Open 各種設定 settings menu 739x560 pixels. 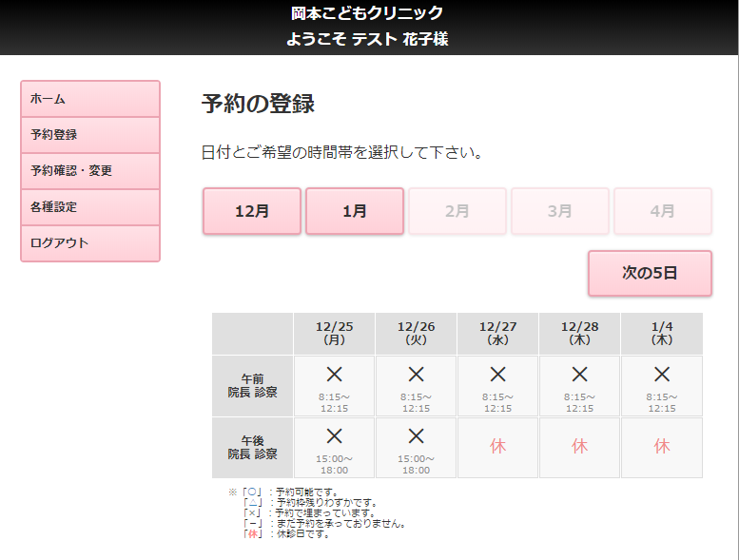[90, 207]
